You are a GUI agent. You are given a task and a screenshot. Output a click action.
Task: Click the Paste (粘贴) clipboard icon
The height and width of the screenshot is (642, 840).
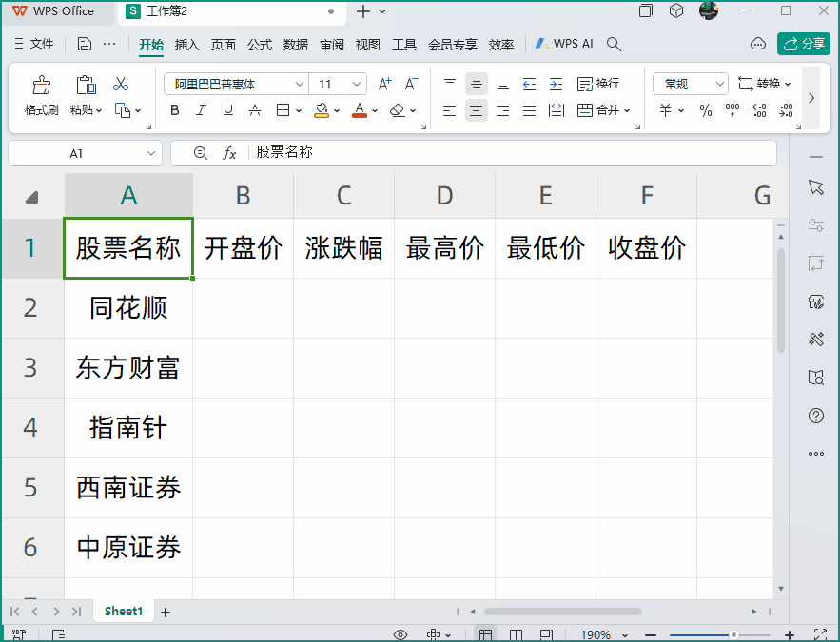click(x=86, y=85)
